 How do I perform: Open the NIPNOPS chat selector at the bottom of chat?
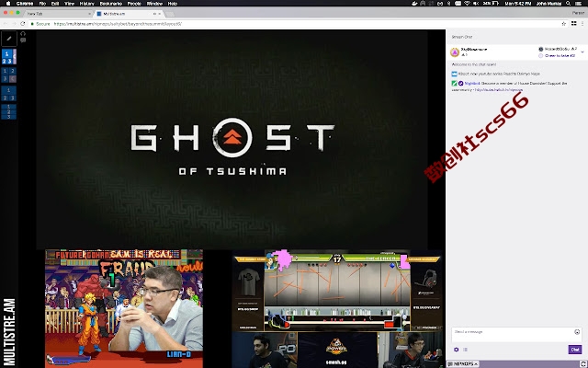pyautogui.click(x=463, y=364)
